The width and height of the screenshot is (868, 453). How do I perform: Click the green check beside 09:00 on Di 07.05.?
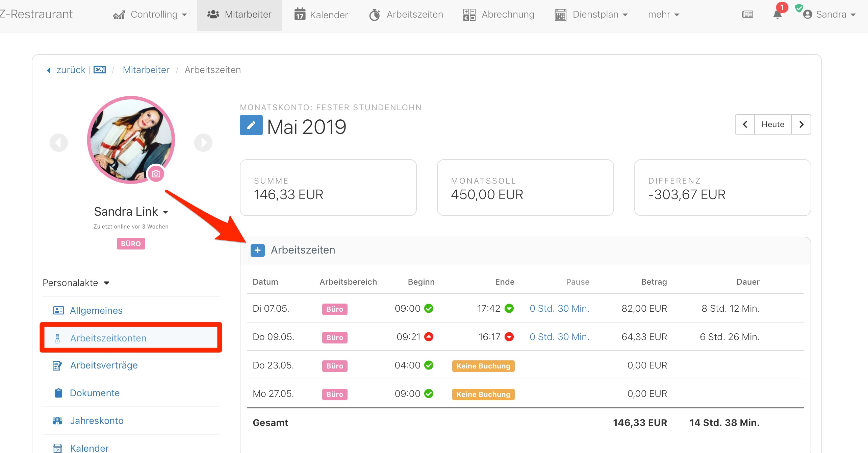429,308
